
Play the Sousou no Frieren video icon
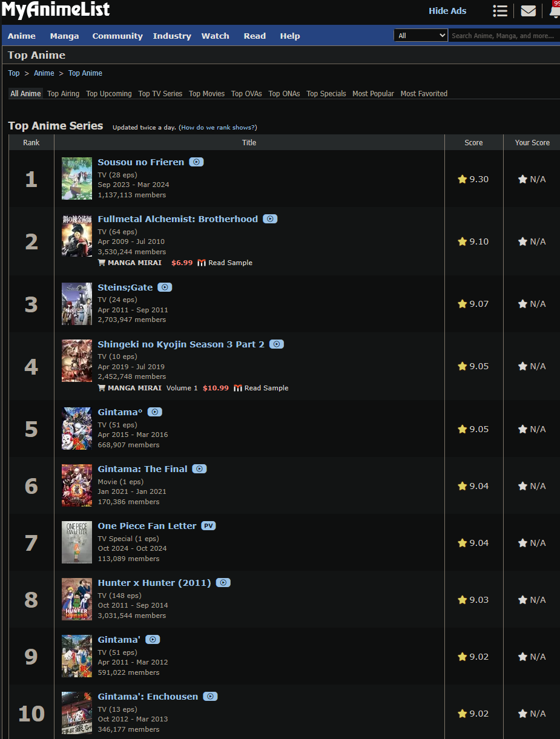click(196, 162)
